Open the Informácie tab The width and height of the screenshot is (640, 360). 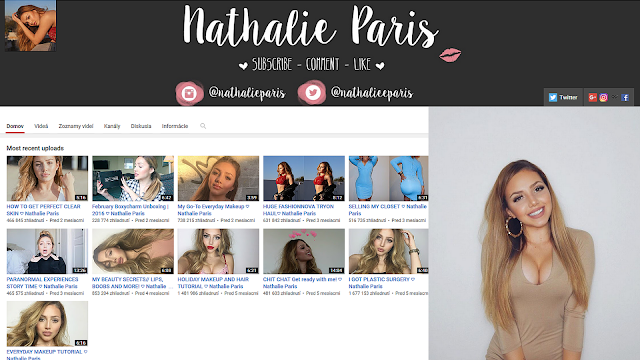[175, 126]
